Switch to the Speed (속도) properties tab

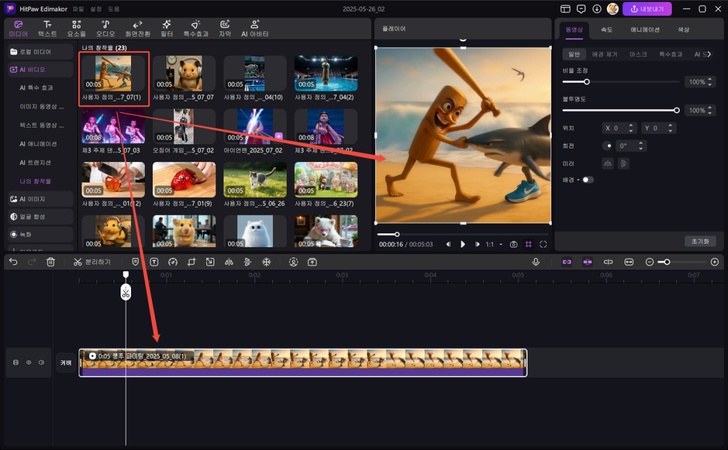(606, 30)
